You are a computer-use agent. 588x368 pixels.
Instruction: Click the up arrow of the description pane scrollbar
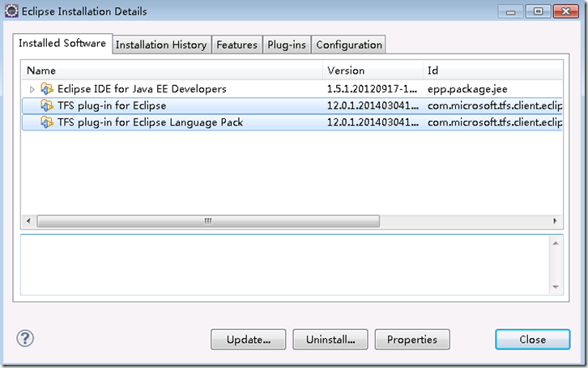click(x=556, y=243)
